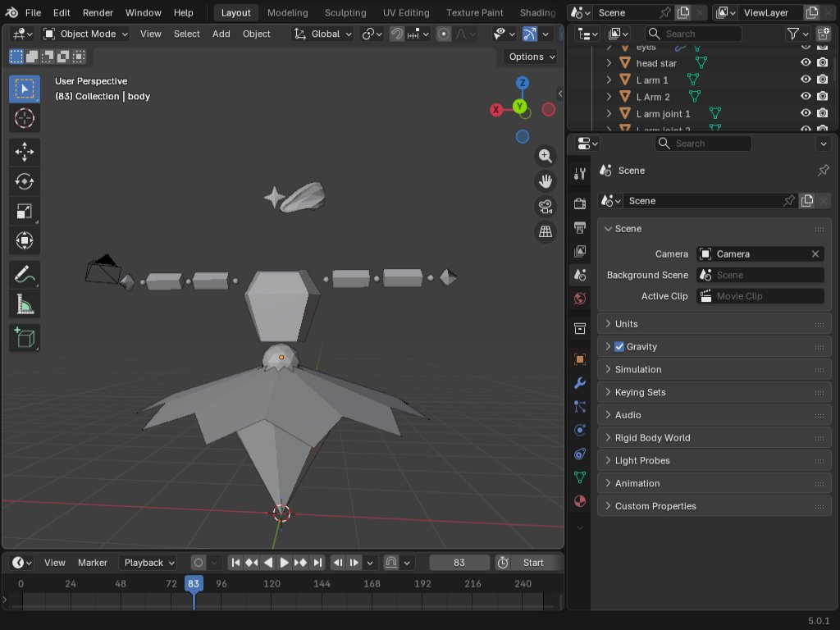The height and width of the screenshot is (630, 840).
Task: Open the View Layer properties tab
Action: [580, 251]
